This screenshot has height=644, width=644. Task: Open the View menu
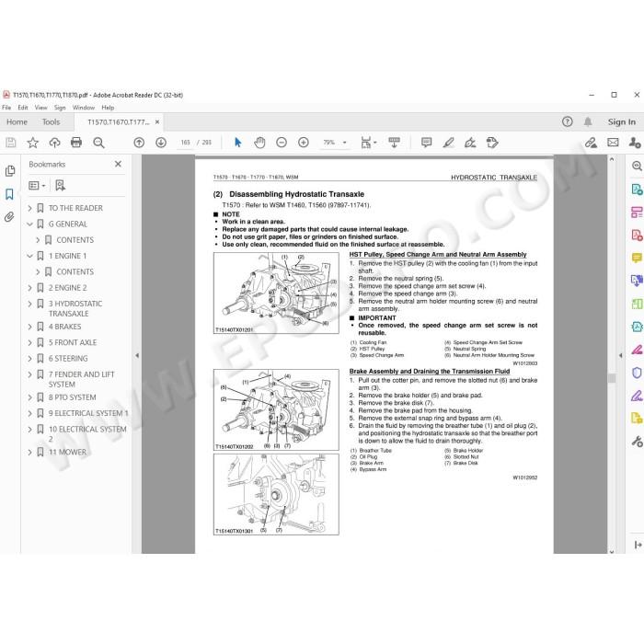(41, 108)
